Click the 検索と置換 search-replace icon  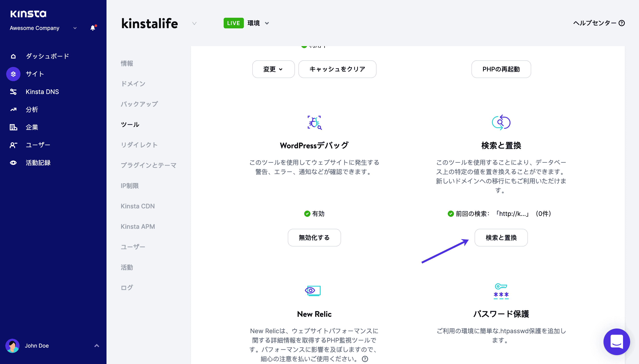500,122
